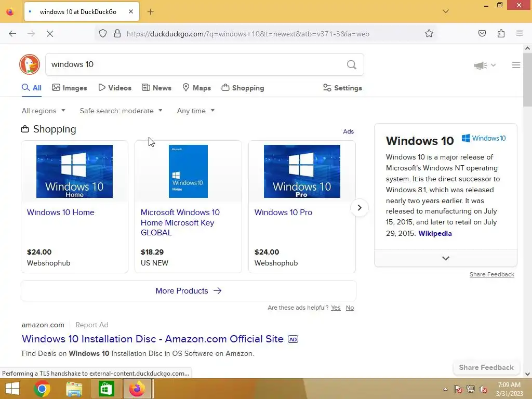
Task: Click the More Products button
Action: click(189, 291)
